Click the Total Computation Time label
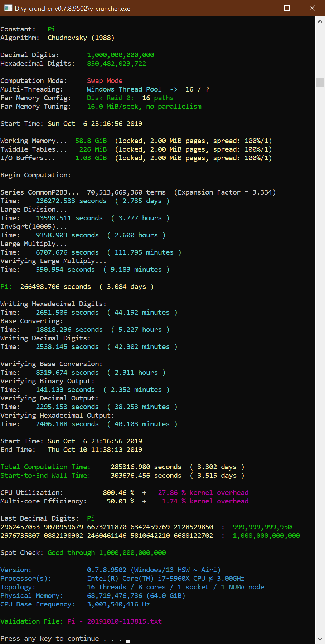 pyautogui.click(x=45, y=467)
